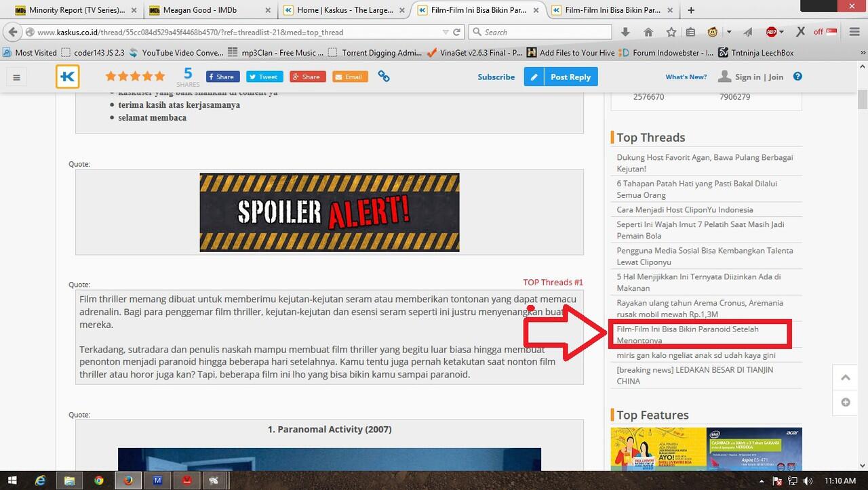Open '6 Tahapan Patah Hati' top thread
Image resolution: width=868 pixels, height=490 pixels.
coord(696,189)
